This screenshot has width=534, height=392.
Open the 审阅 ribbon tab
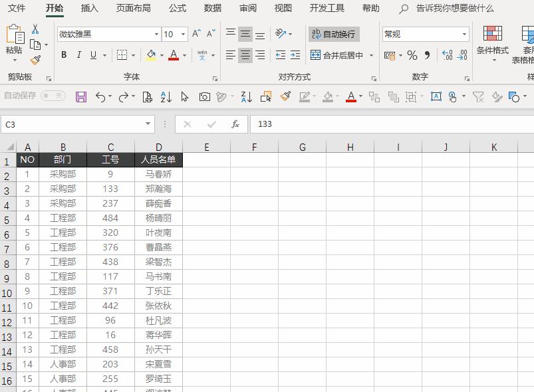click(247, 9)
